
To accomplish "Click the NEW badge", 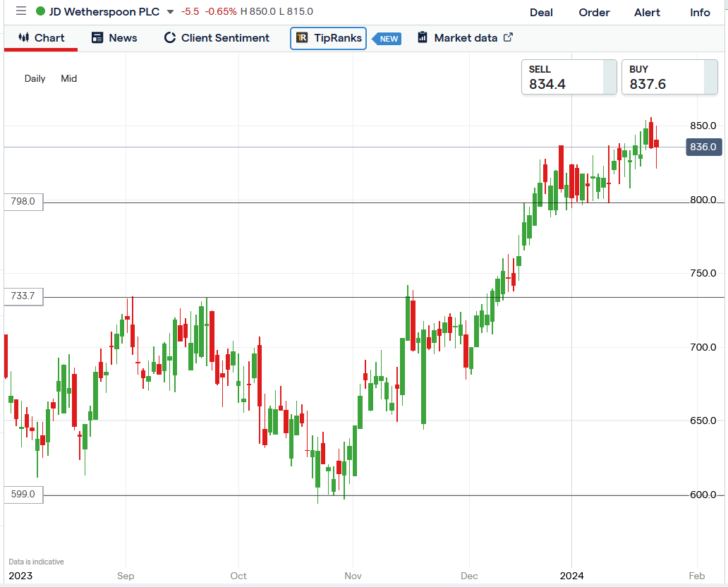I will 387,39.
